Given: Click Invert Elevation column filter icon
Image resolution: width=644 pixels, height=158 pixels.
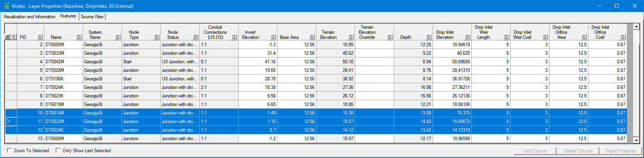Looking at the screenshot, I should (273, 37).
